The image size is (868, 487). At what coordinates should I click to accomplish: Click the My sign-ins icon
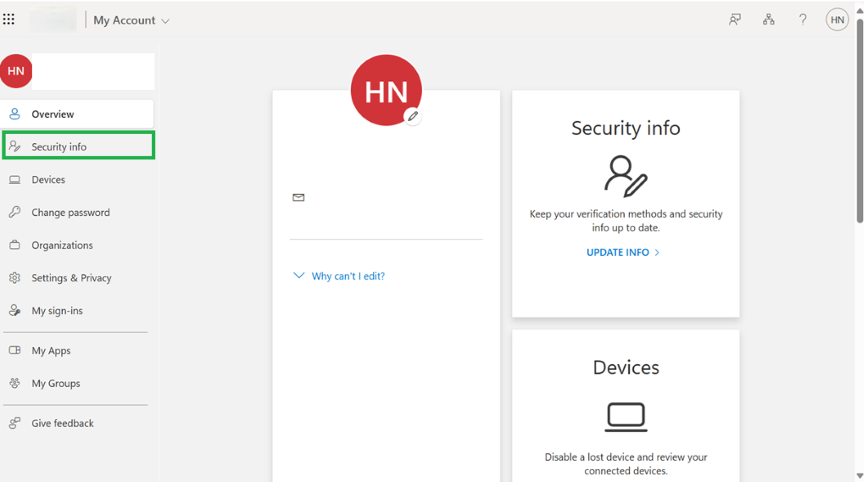click(15, 311)
